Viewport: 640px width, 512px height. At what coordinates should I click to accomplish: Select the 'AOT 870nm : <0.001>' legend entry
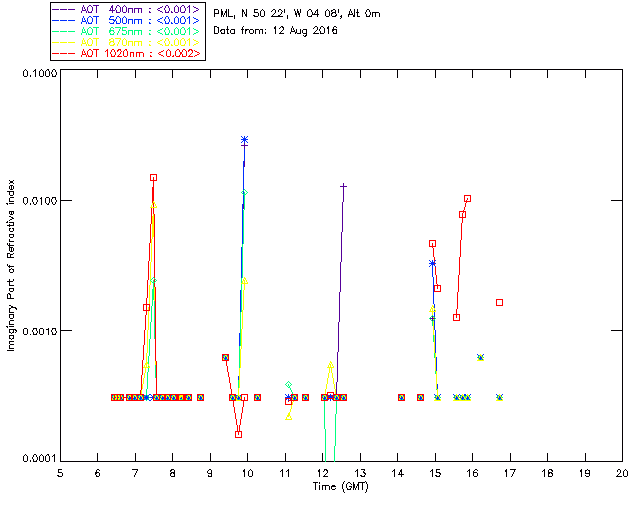[x=127, y=42]
